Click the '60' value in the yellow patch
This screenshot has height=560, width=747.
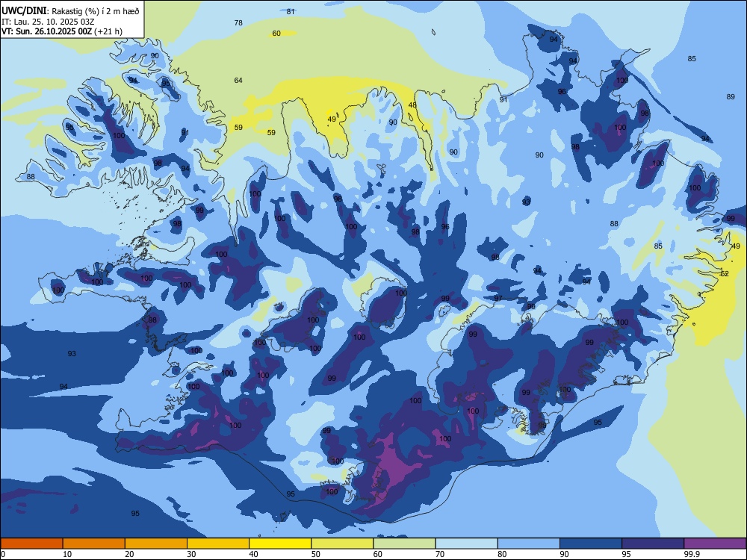point(276,34)
